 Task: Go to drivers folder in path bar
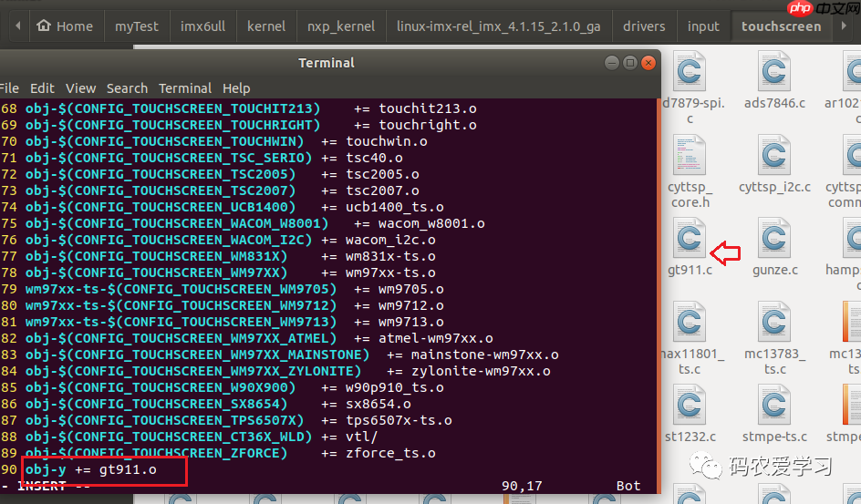click(644, 26)
